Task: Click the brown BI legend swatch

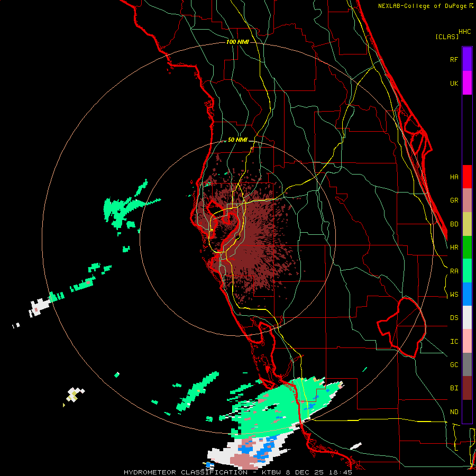Action: pos(467,388)
